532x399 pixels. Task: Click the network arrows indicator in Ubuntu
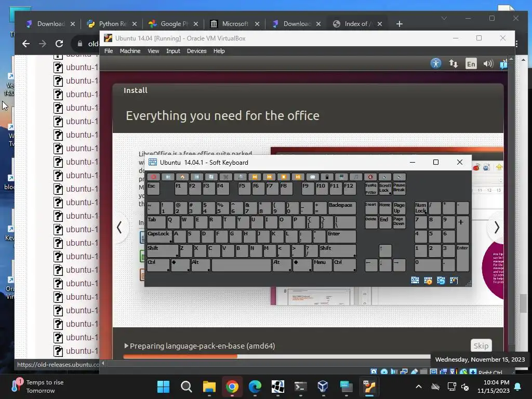tap(453, 63)
